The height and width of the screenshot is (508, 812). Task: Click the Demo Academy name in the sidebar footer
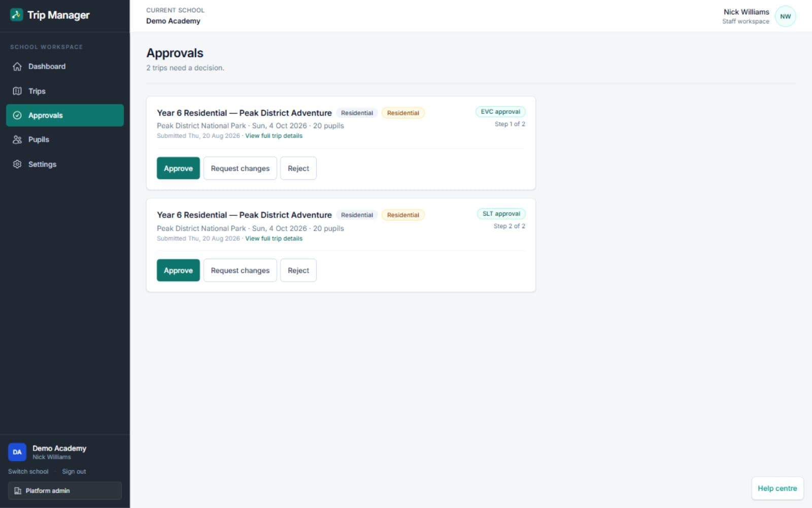tap(59, 448)
